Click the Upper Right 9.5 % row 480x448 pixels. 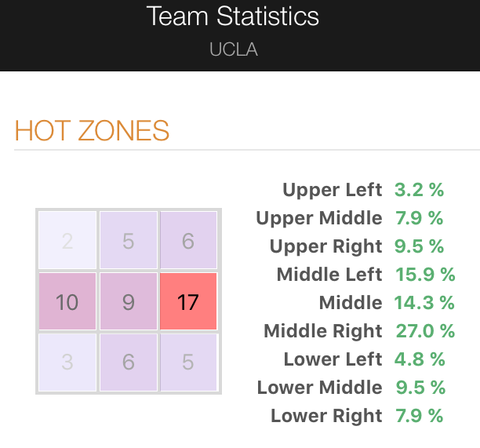pos(357,246)
